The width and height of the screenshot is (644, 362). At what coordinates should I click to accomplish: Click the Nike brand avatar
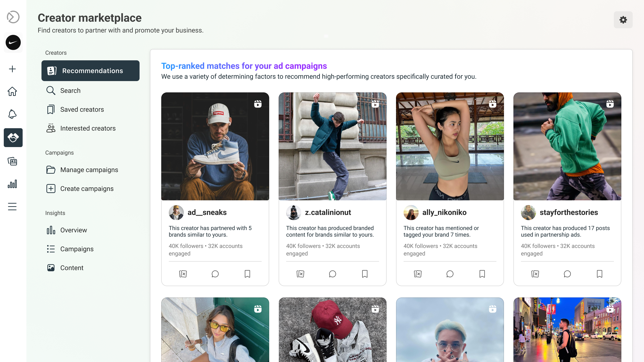pyautogui.click(x=13, y=42)
